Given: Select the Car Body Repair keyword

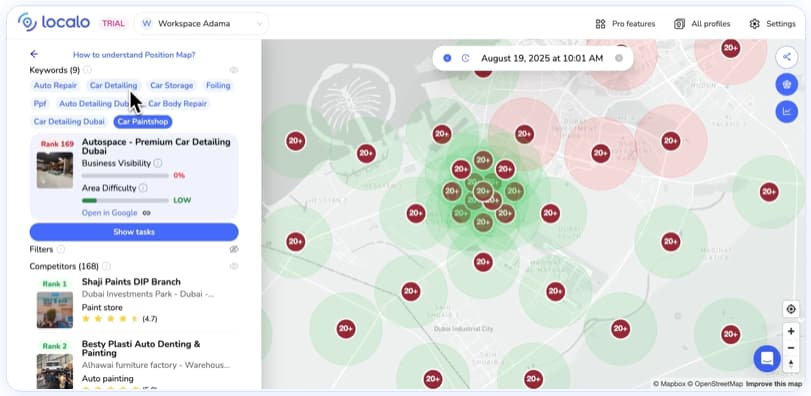Looking at the screenshot, I should 177,103.
